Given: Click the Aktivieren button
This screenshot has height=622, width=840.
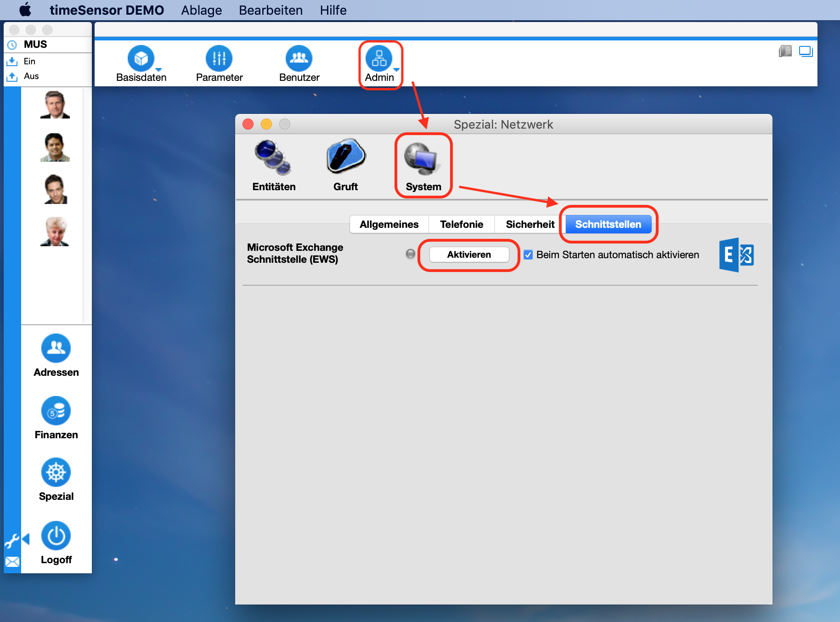Looking at the screenshot, I should click(469, 254).
